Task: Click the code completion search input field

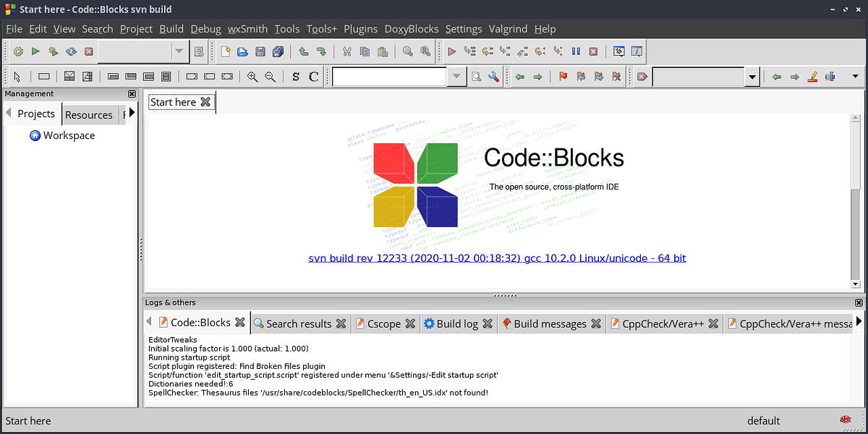Action: coord(390,77)
